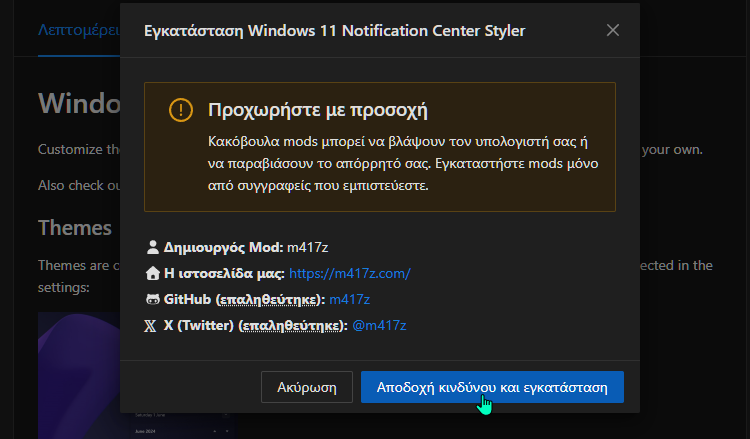
Task: Click Αποδοχή κινδύνου και εγκατάσταση button
Action: (492, 387)
